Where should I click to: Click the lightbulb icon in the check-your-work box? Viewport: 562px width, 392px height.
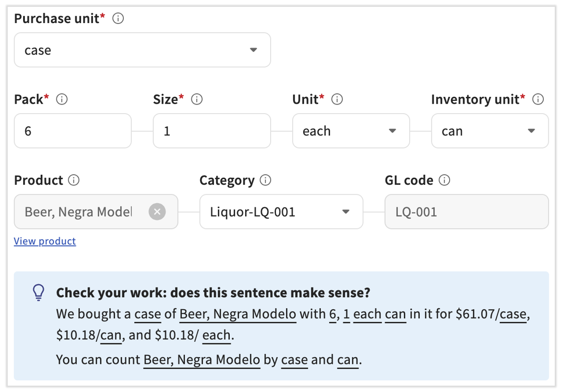point(38,292)
